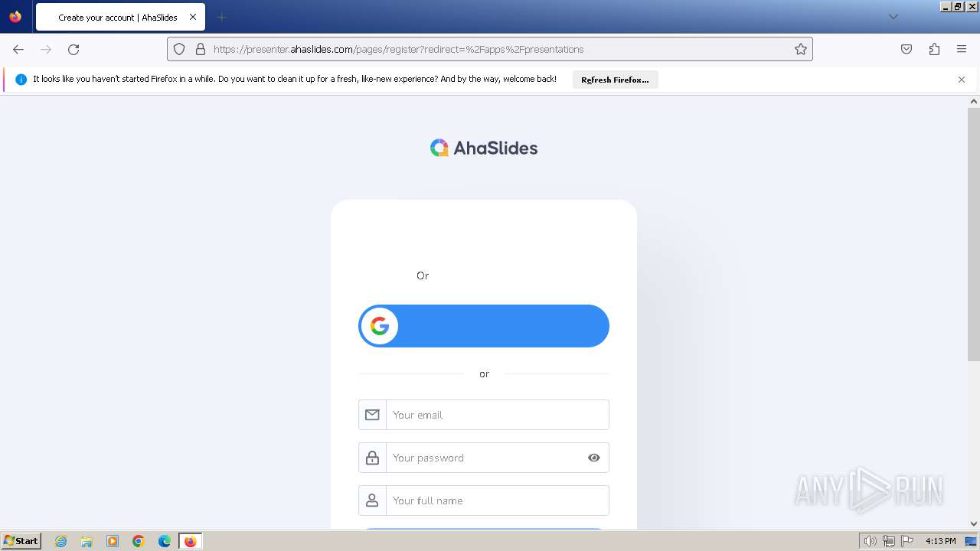Open File Explorer folder on taskbar
The image size is (980, 551).
pos(87,541)
